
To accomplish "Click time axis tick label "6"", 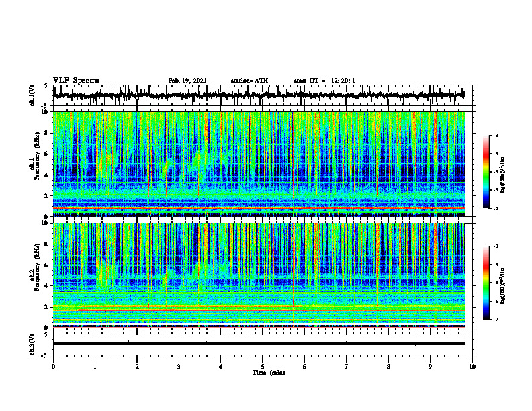I will tap(304, 367).
